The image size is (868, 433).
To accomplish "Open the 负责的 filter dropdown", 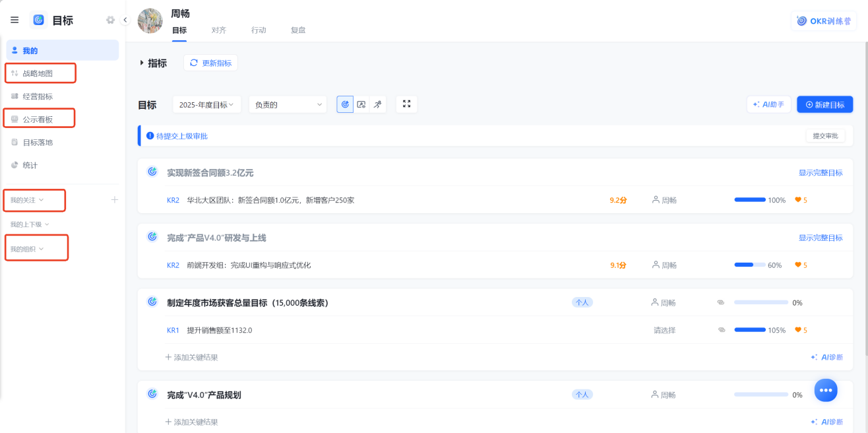I will 288,104.
